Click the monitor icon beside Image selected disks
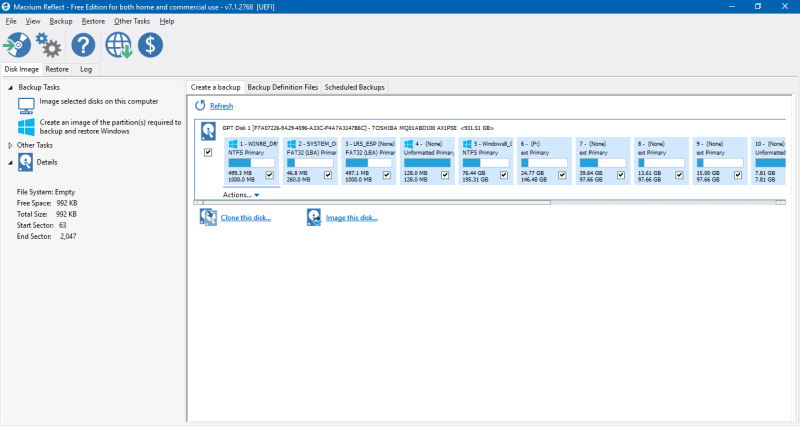 (26, 106)
